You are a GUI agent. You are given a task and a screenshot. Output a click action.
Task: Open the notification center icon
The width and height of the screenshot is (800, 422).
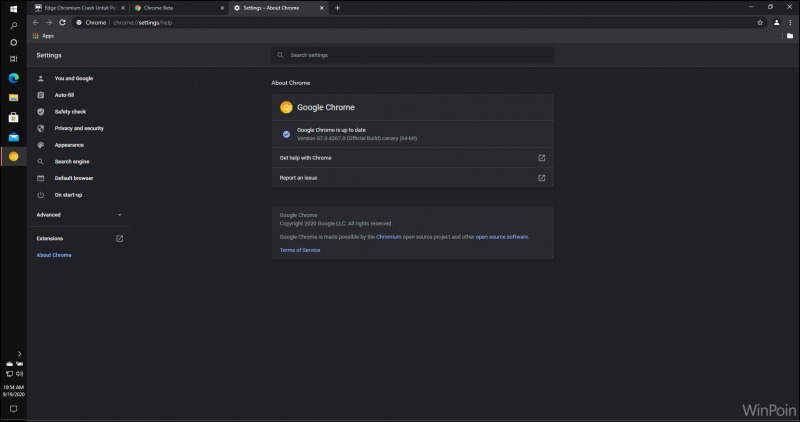pyautogui.click(x=13, y=409)
